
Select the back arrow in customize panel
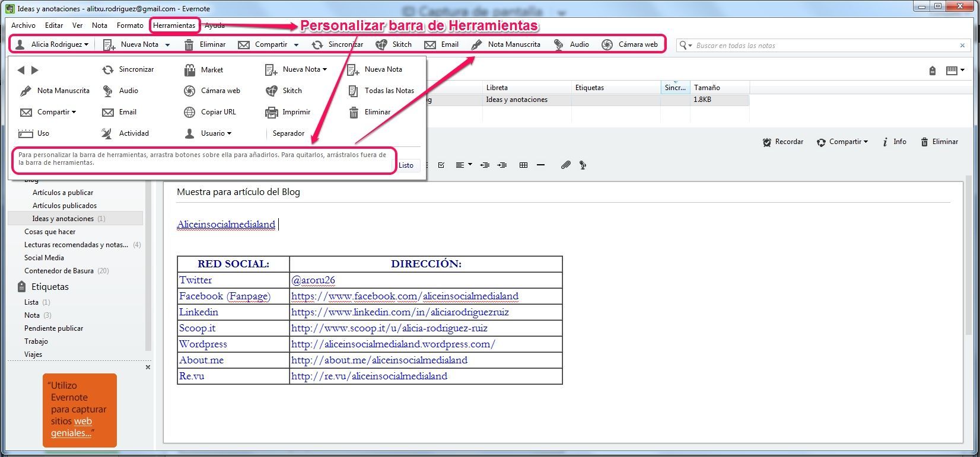pyautogui.click(x=21, y=70)
